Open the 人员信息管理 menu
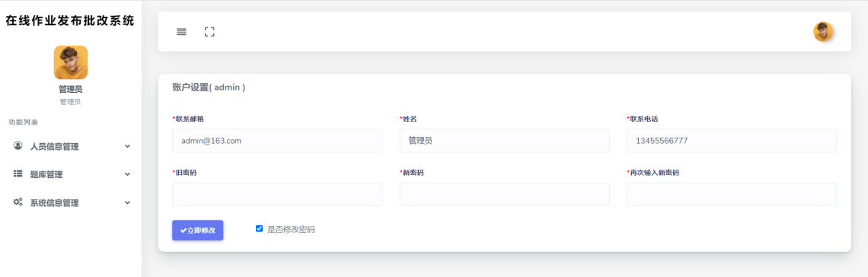This screenshot has width=868, height=277. pyautogui.click(x=71, y=147)
